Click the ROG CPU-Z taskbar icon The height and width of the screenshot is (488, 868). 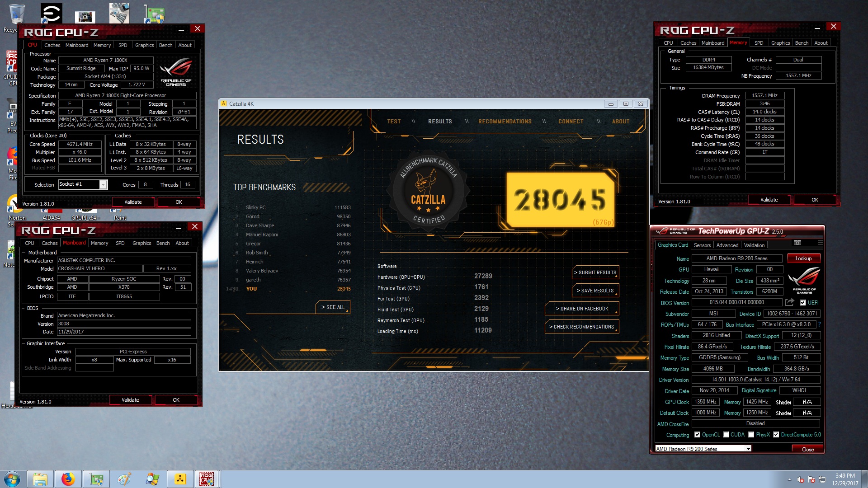click(207, 479)
